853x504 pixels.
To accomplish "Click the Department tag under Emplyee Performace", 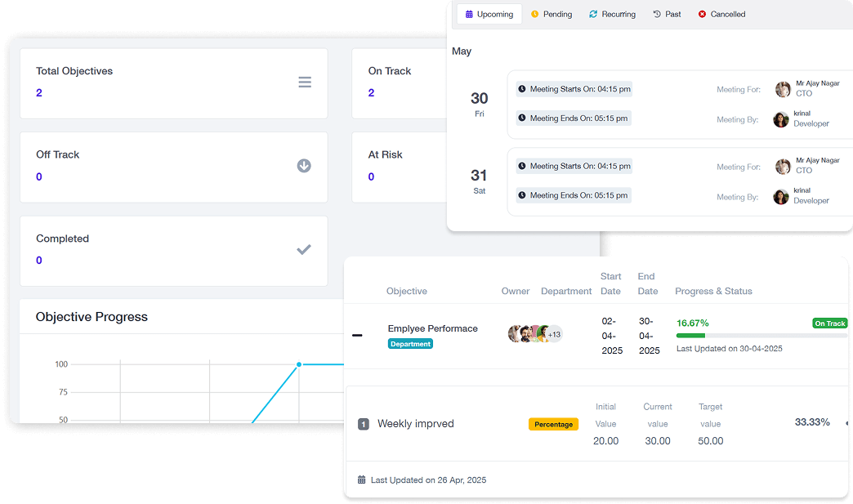I will click(x=410, y=344).
